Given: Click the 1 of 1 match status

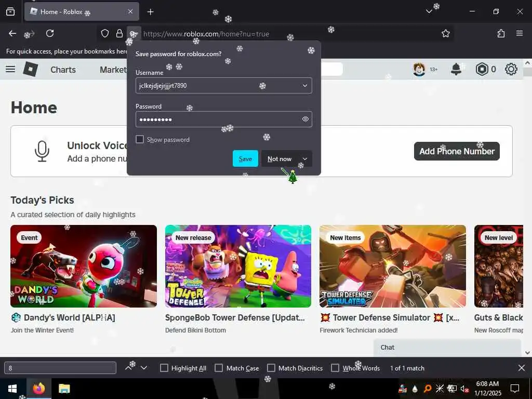Looking at the screenshot, I should click(x=407, y=368).
